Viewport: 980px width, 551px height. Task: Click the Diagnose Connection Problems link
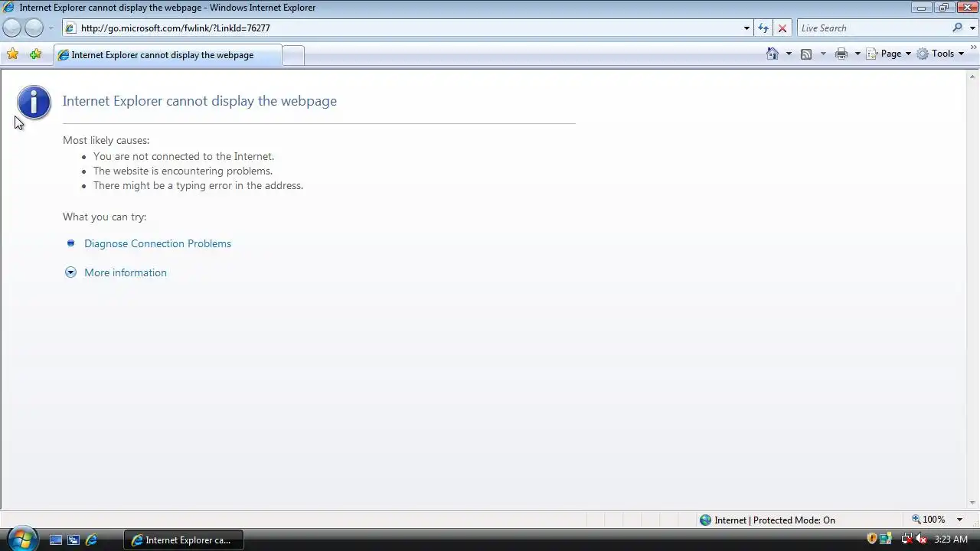pyautogui.click(x=158, y=243)
